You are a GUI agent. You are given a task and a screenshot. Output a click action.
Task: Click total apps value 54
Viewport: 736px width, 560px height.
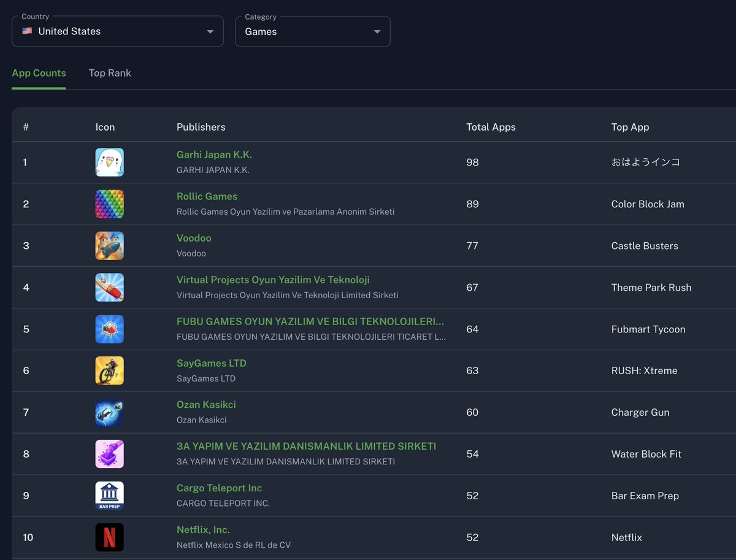point(472,455)
